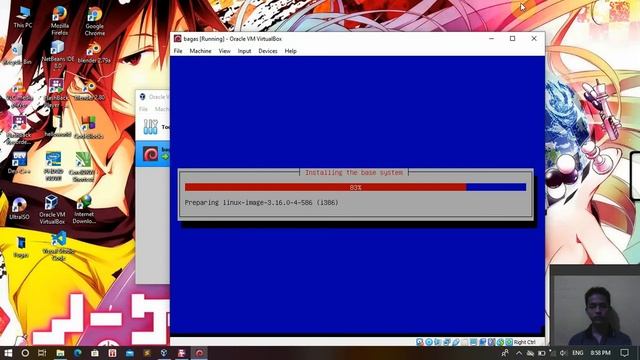The height and width of the screenshot is (360, 640).
Task: Open the Machine menu in VM window
Action: click(200, 51)
